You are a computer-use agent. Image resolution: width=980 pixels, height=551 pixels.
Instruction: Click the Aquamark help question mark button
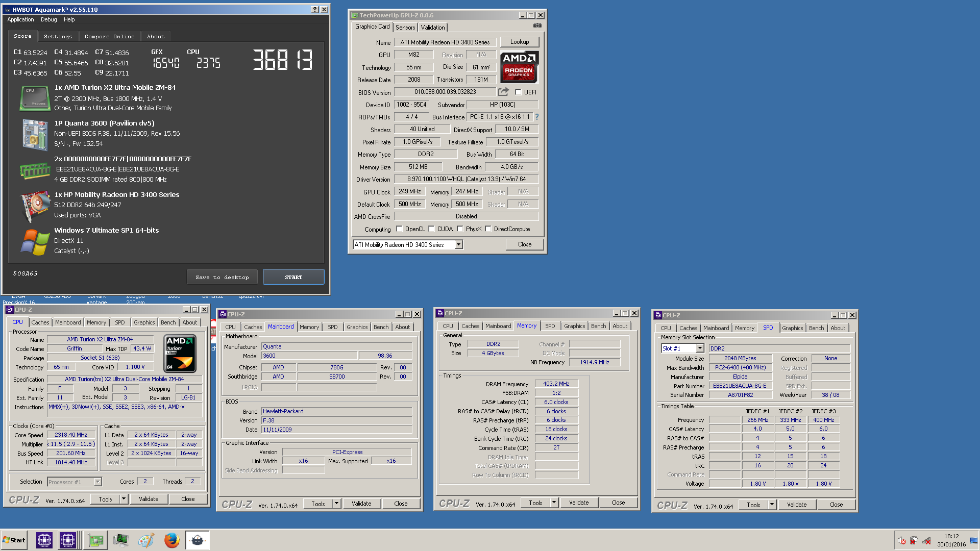click(x=315, y=9)
